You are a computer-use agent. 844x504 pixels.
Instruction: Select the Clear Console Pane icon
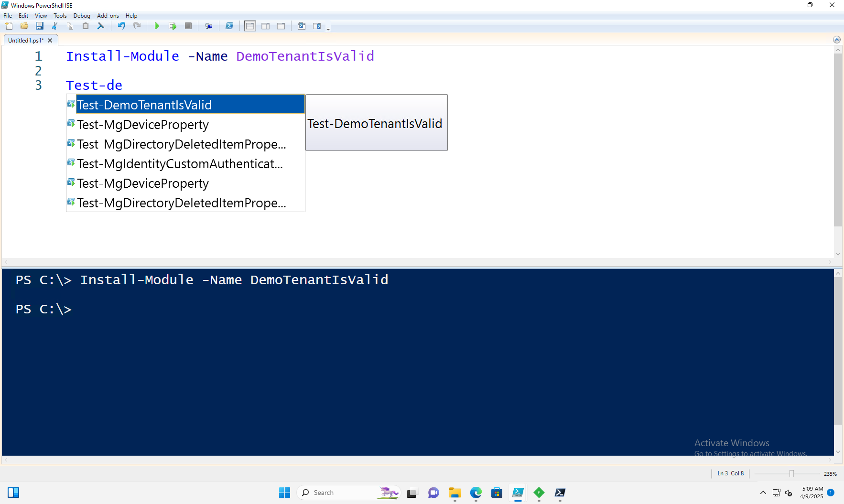pos(101,26)
